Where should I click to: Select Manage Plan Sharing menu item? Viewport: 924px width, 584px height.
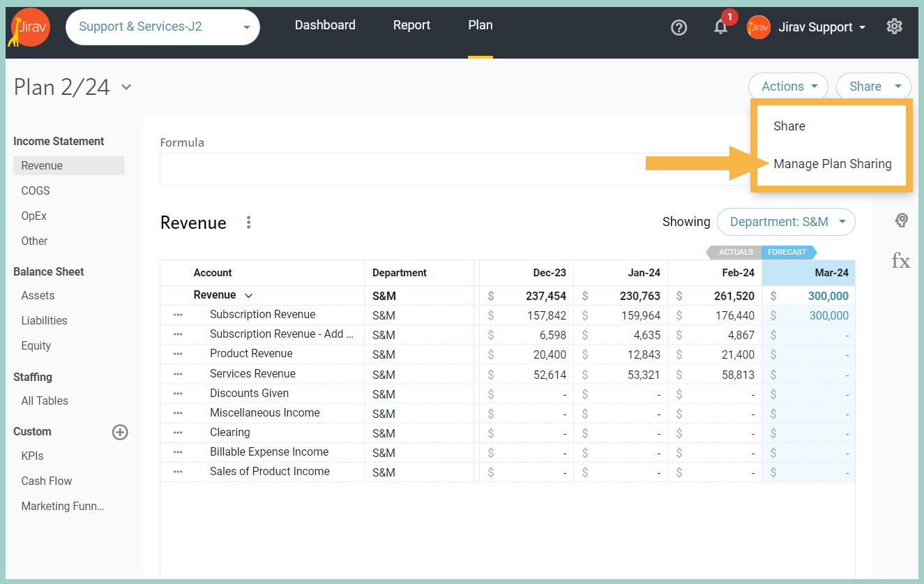coord(833,164)
